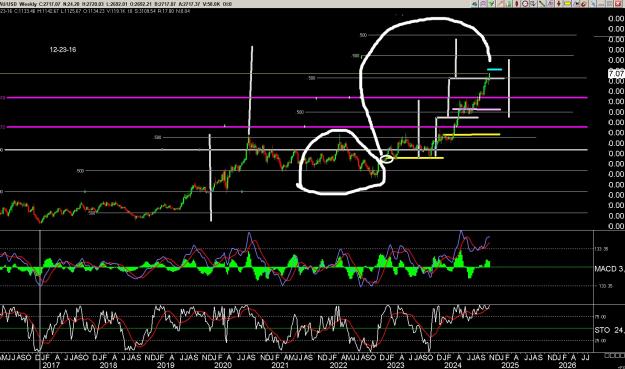Click the 2022 year label on time axis
Screen dimensions: 625x369
pyautogui.click(x=338, y=365)
